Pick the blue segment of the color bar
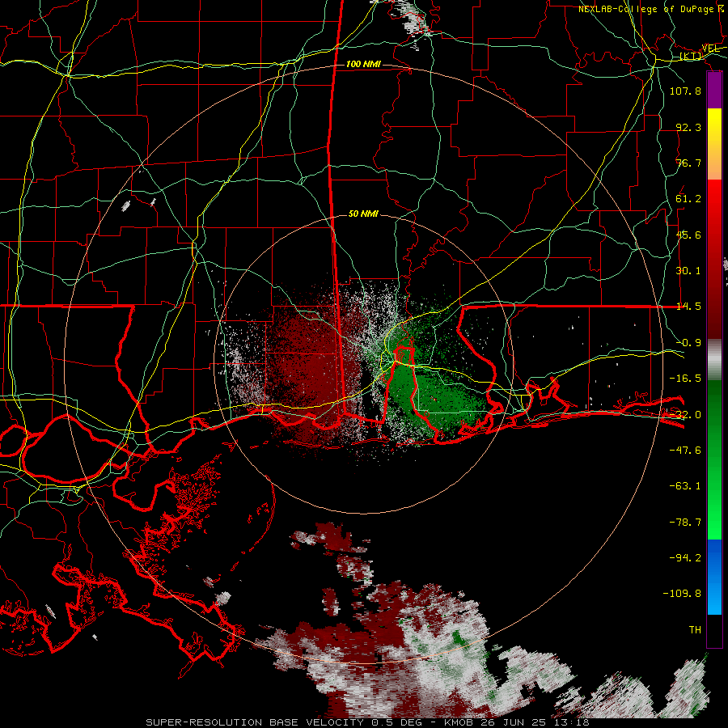Viewport: 728px width, 728px height. click(714, 577)
